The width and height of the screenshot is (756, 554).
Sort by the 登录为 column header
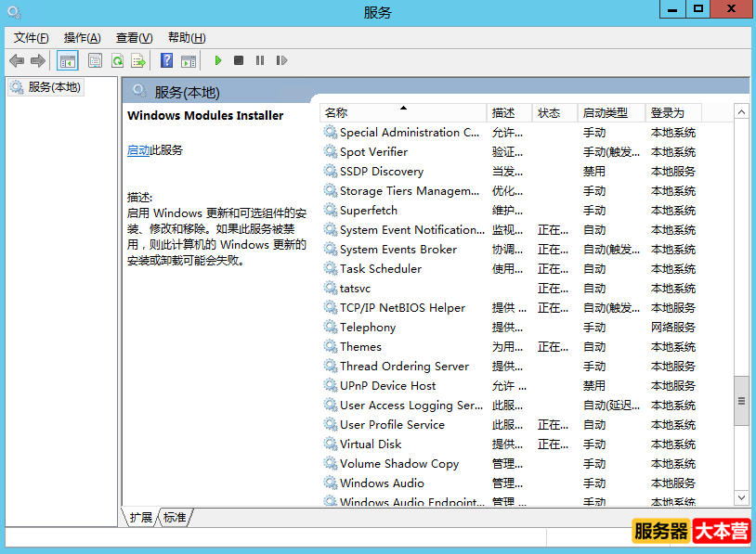(x=673, y=112)
